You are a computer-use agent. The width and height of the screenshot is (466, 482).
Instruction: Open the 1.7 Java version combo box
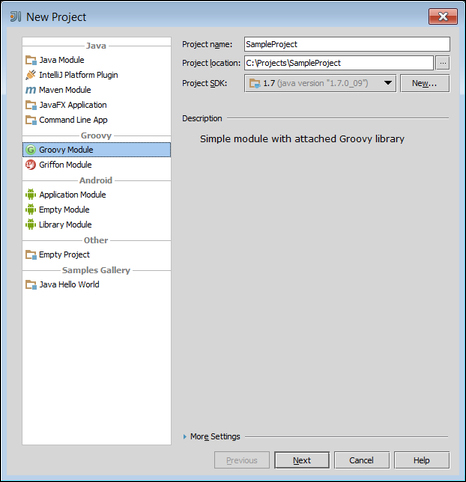tap(320, 83)
